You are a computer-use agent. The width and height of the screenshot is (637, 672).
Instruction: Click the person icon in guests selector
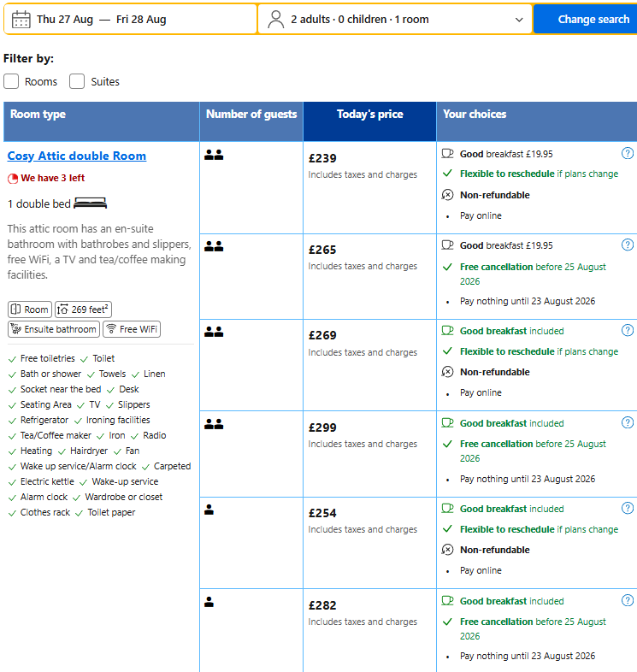[275, 20]
